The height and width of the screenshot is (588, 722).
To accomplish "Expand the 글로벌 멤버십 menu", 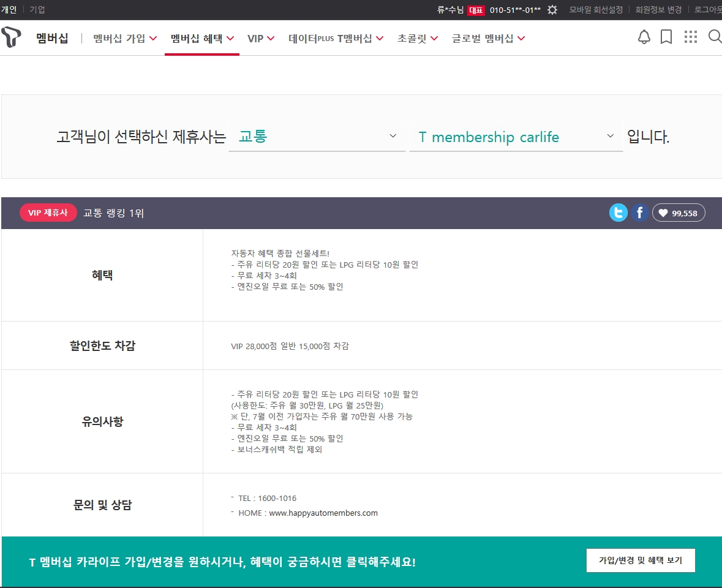I will 488,39.
